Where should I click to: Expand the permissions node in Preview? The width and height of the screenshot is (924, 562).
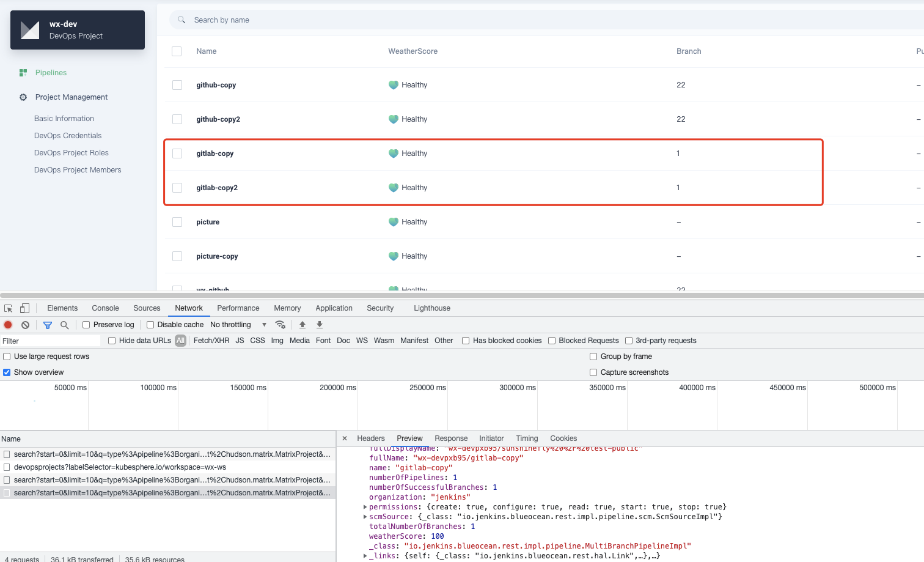365,506
